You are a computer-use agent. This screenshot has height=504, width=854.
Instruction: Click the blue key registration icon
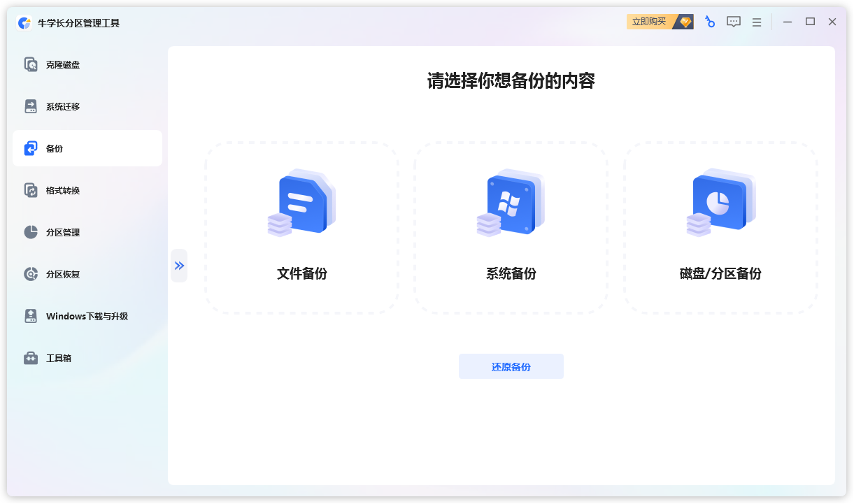coord(709,22)
